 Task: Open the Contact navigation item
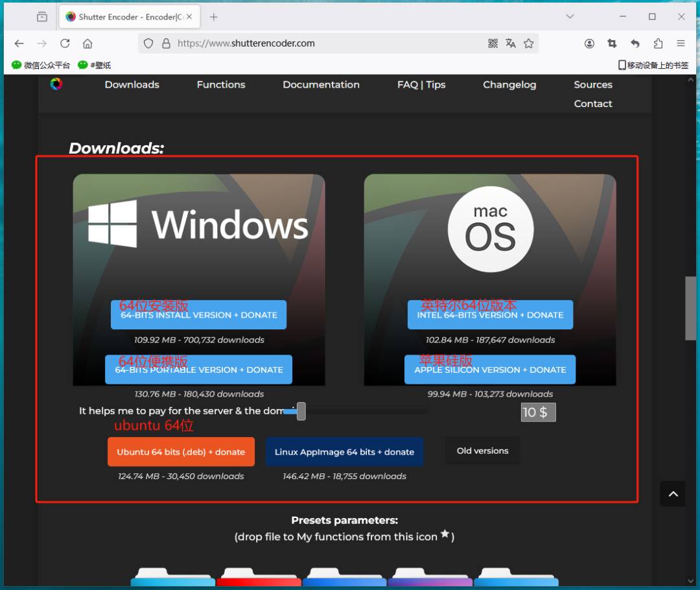click(x=593, y=104)
